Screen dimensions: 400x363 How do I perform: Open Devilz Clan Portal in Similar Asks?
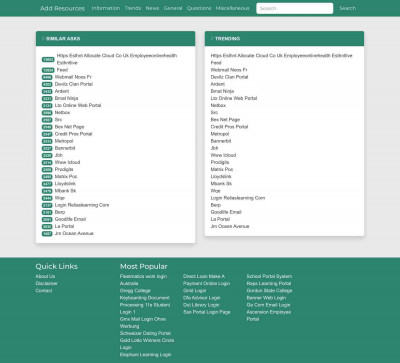tap(74, 84)
